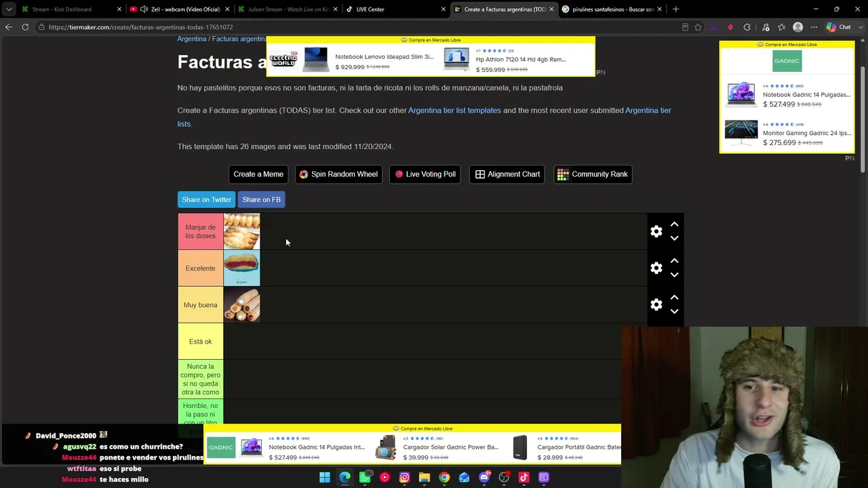Open settings gear for the Excelente tier
868x488 pixels.
pyautogui.click(x=656, y=268)
